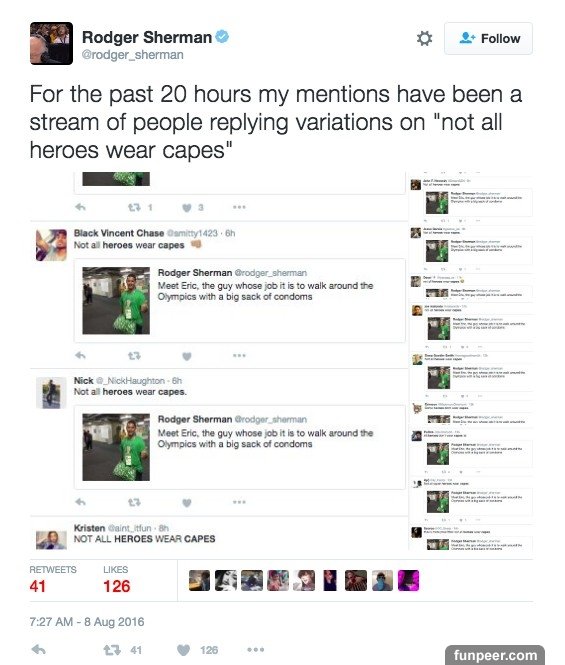Open the first liker's avatar thumbnail
Screen dimensions: 565x665
point(199,581)
